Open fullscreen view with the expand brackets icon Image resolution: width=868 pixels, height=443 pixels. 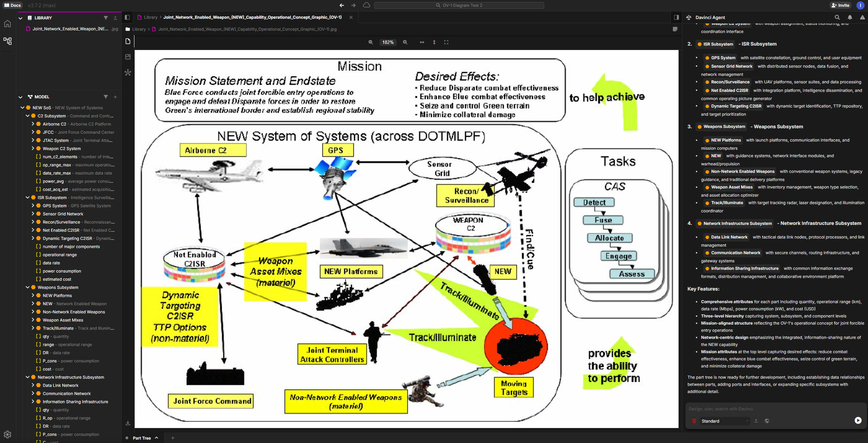[446, 42]
